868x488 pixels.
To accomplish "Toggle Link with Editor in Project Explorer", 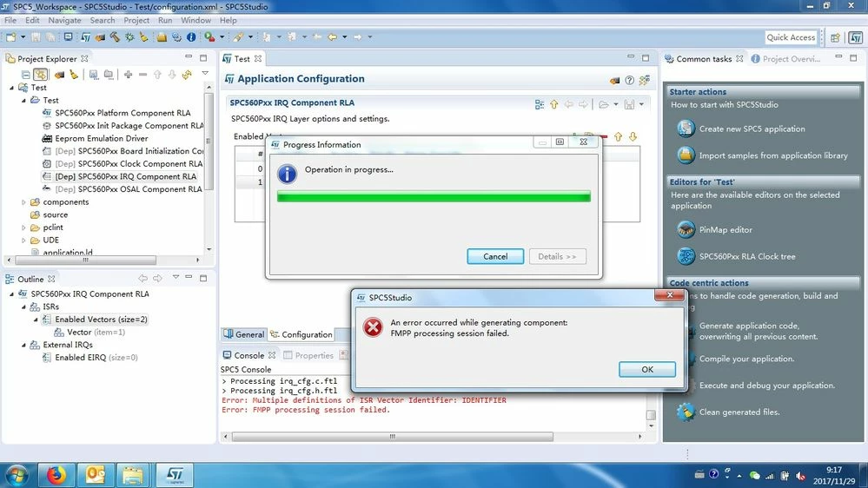I will (x=41, y=74).
